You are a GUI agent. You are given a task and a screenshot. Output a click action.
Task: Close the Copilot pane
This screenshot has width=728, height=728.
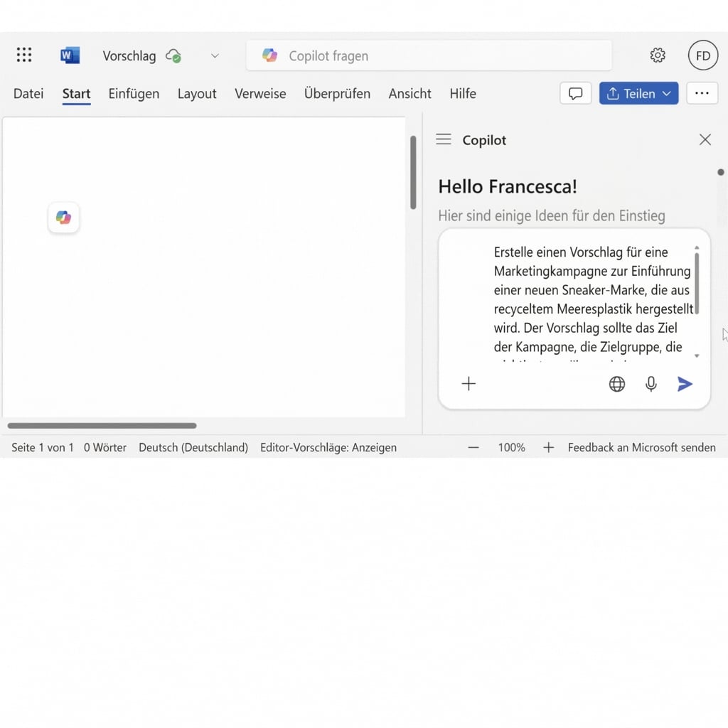(x=705, y=139)
